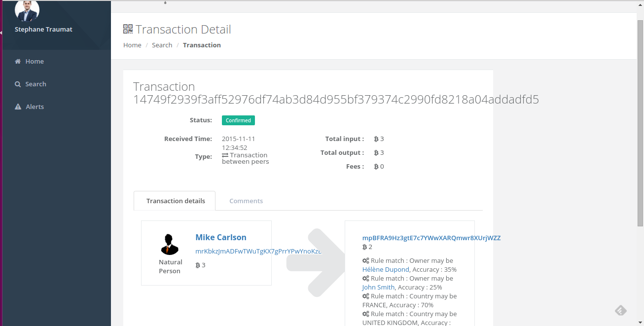Open the recipient address mpBFRA9Hz3gtE7c7 link

coord(431,238)
